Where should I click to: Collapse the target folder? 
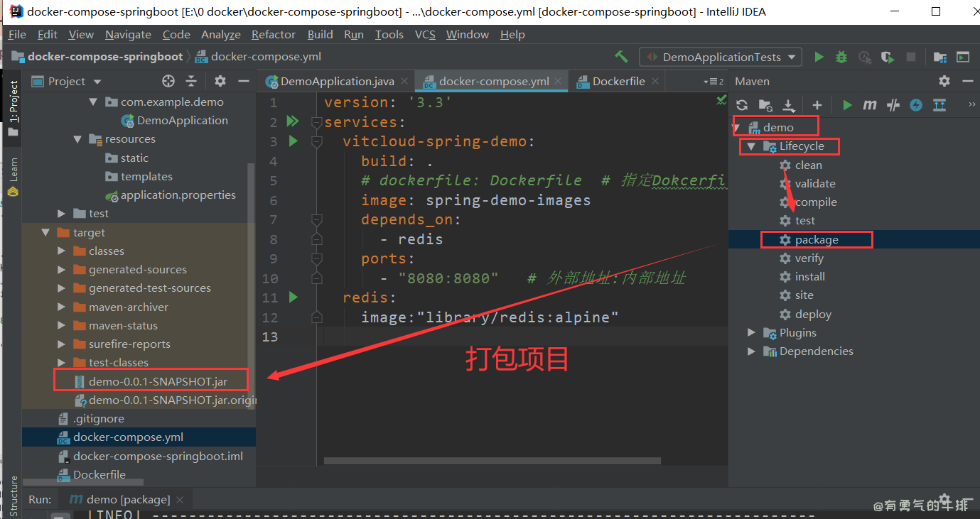coord(46,232)
